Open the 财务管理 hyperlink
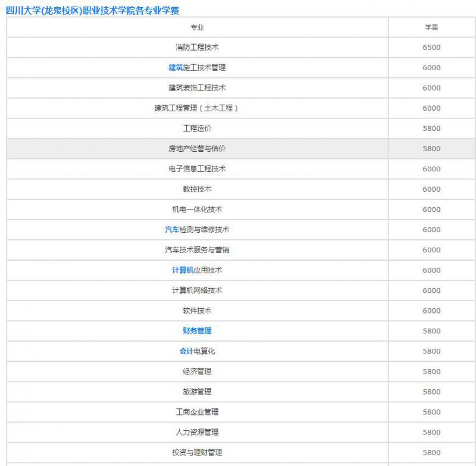 pyautogui.click(x=197, y=331)
